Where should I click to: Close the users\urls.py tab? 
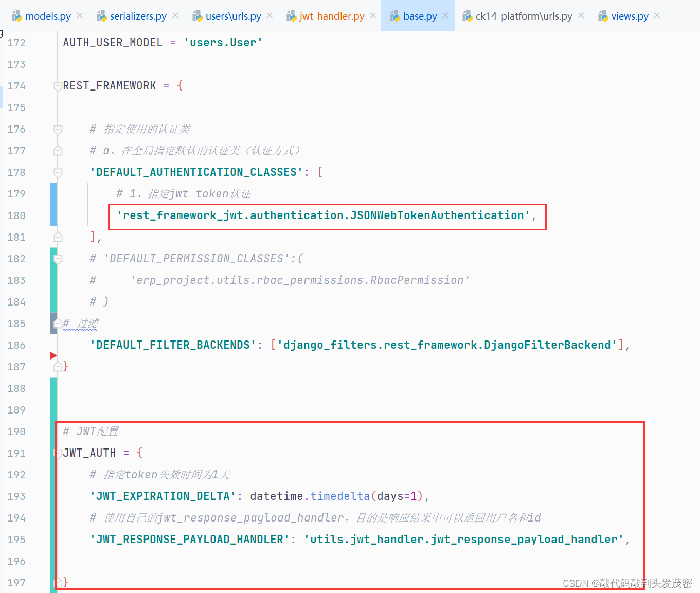point(270,16)
